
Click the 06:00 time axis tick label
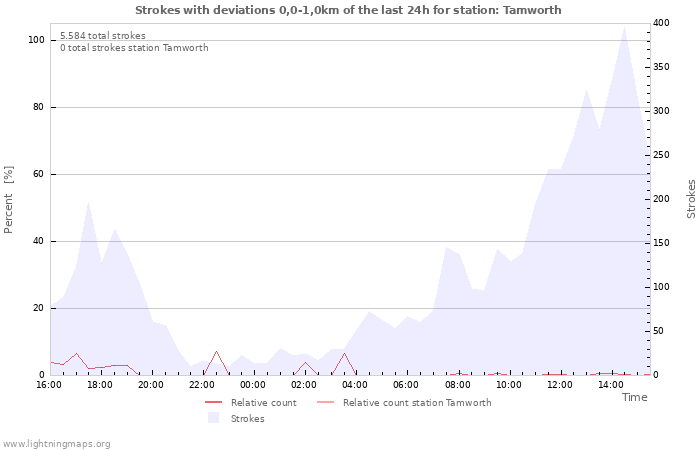(x=406, y=385)
